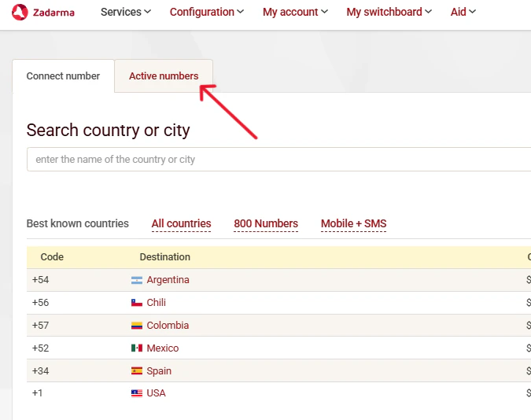
Task: Show the All countries list
Action: tap(181, 223)
